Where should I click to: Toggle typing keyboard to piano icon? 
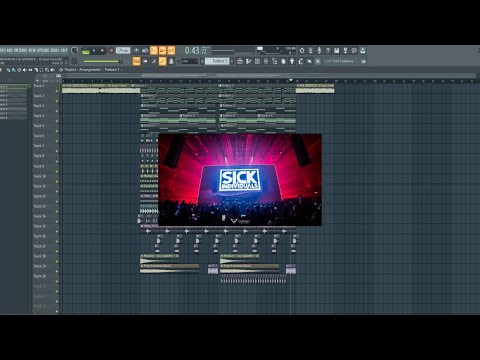136,61
